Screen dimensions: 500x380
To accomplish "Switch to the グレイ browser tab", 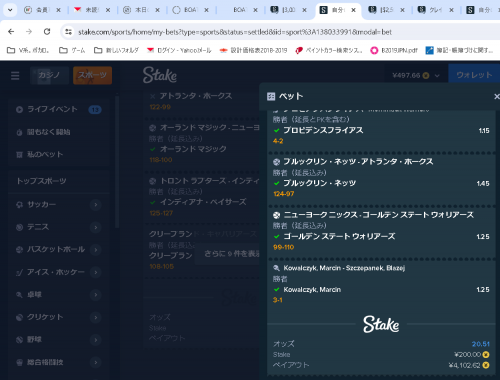I will (x=436, y=10).
